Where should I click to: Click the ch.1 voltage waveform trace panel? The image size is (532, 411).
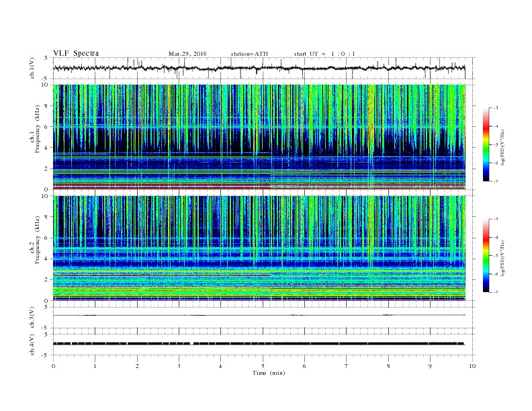pos(264,68)
